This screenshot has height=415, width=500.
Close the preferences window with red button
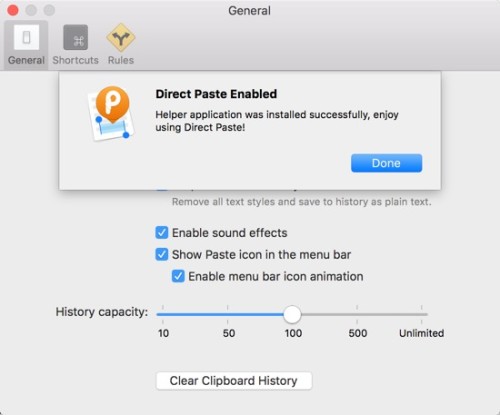13,10
